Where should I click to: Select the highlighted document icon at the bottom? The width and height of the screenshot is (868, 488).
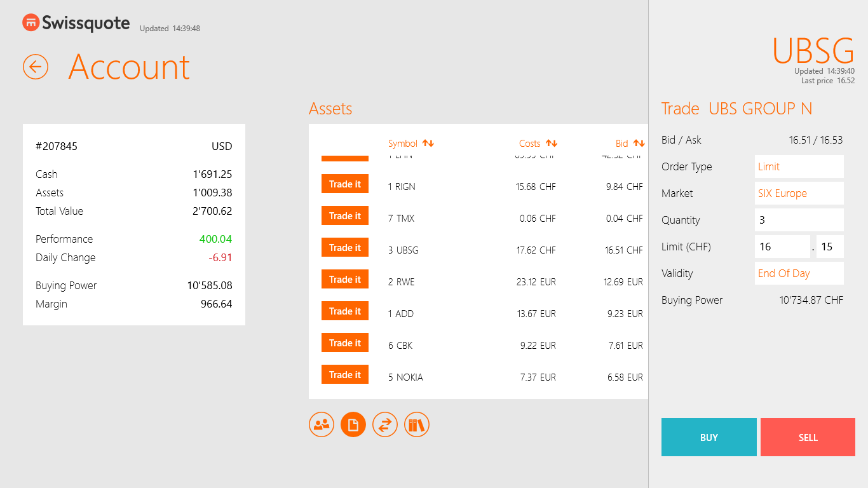click(353, 424)
